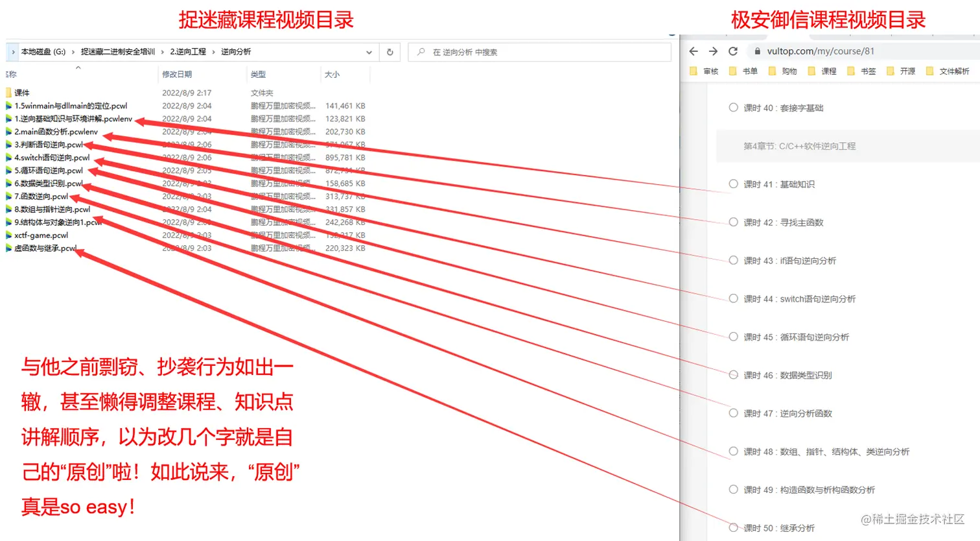The image size is (980, 541).
Task: Select radio for 课时 47 逆向分析函数
Action: tap(733, 413)
